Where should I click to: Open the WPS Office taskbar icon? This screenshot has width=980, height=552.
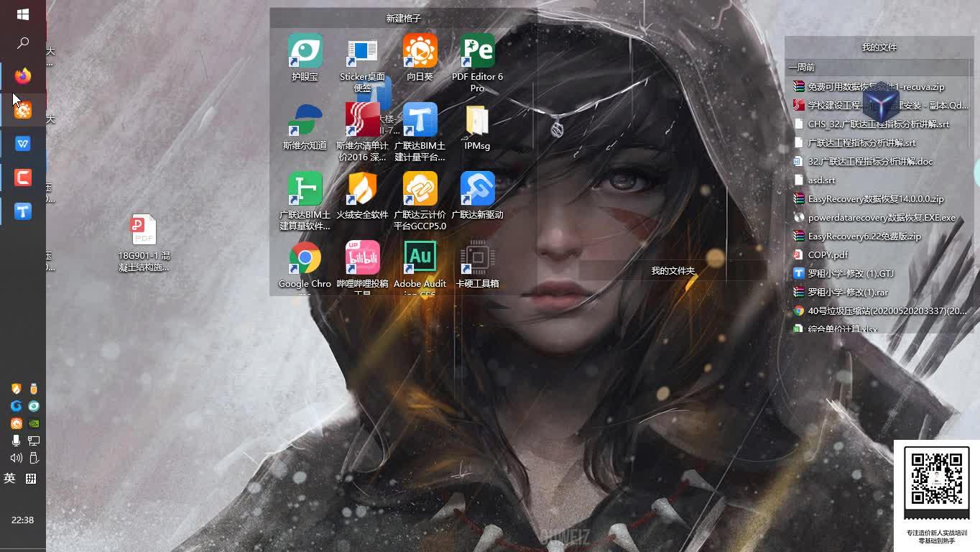[x=23, y=144]
